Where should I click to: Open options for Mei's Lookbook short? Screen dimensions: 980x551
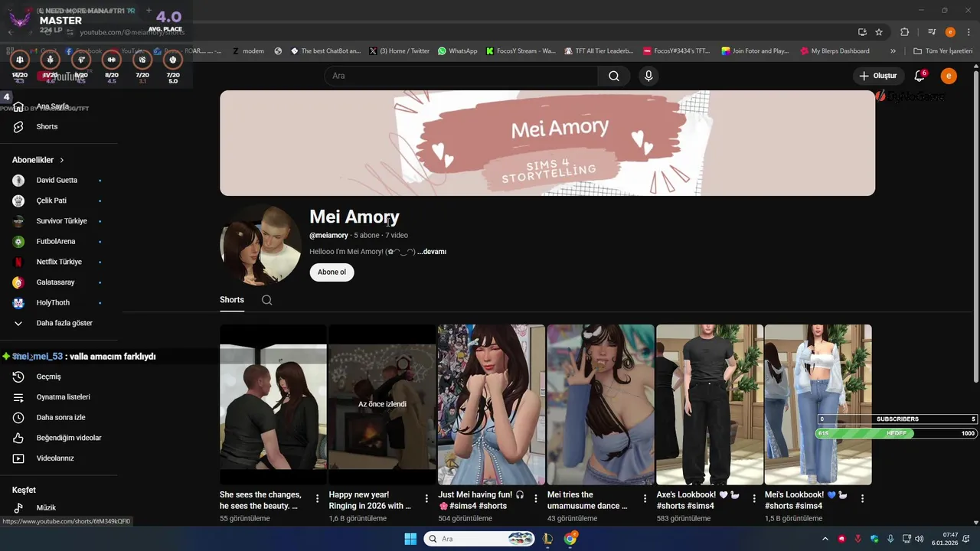[x=862, y=498]
